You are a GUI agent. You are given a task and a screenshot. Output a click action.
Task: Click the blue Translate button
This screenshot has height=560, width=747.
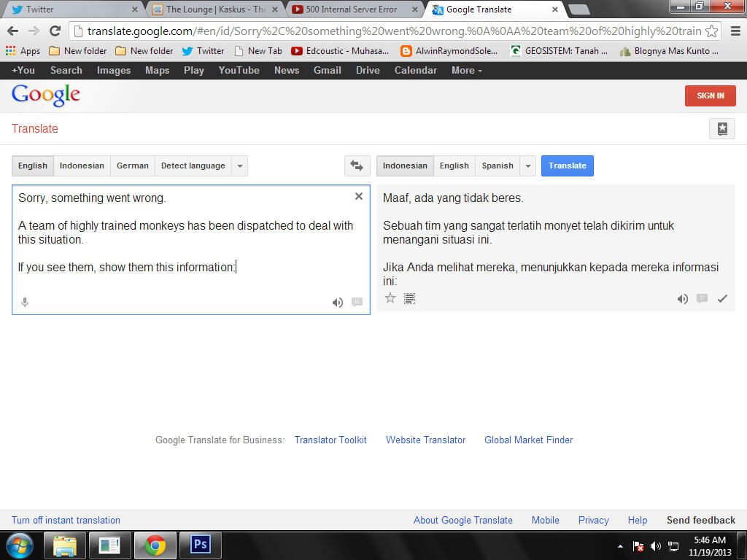pos(568,166)
